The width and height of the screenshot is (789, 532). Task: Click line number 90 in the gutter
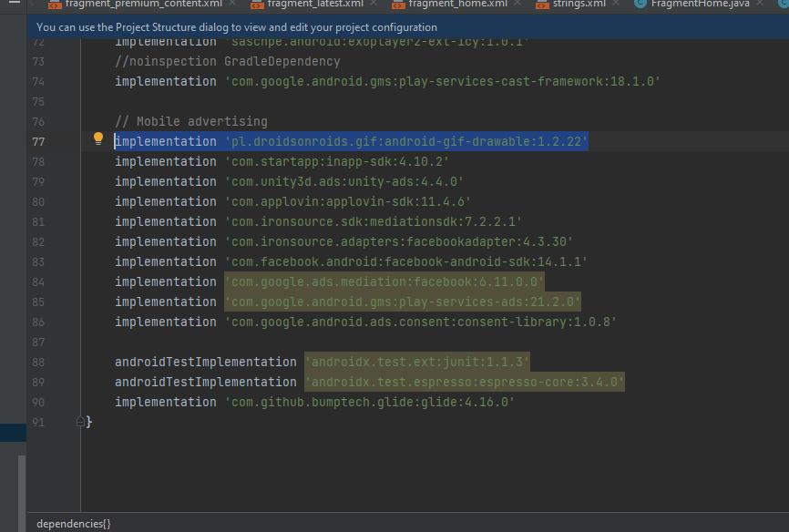38,403
